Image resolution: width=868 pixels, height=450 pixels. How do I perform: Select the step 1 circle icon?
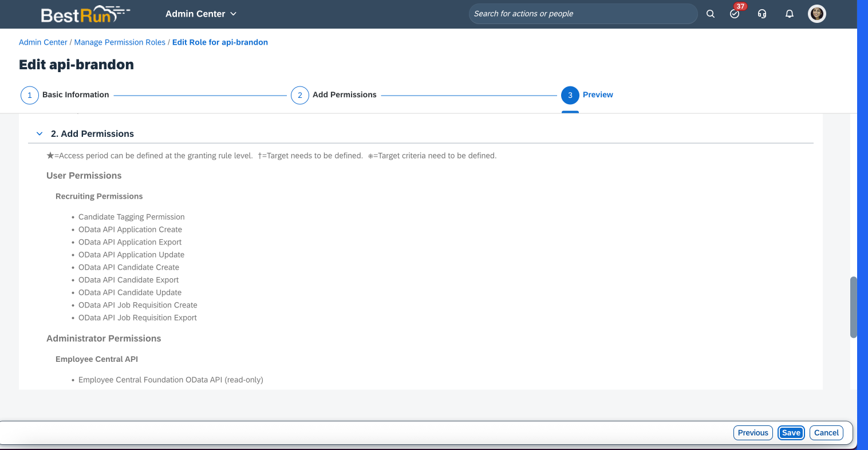(30, 95)
